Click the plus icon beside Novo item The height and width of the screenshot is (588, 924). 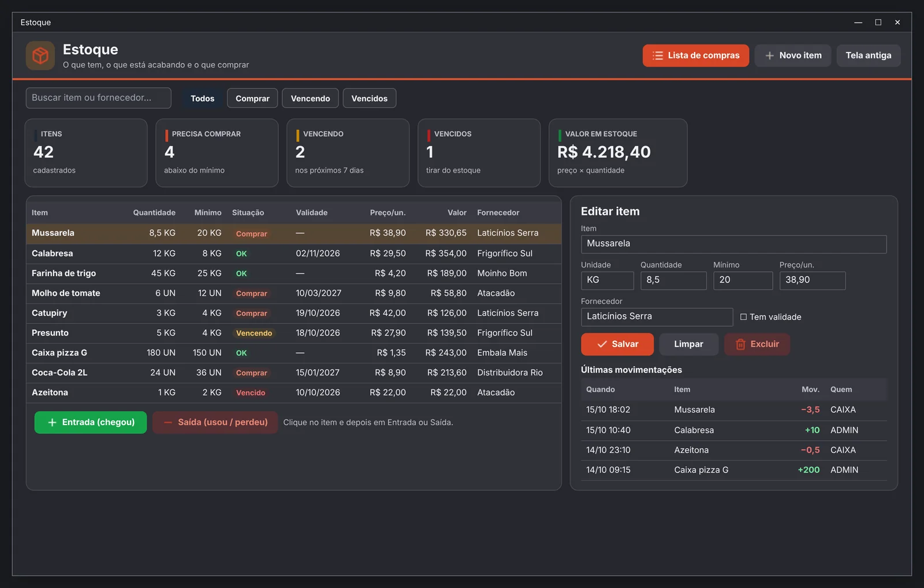(769, 55)
